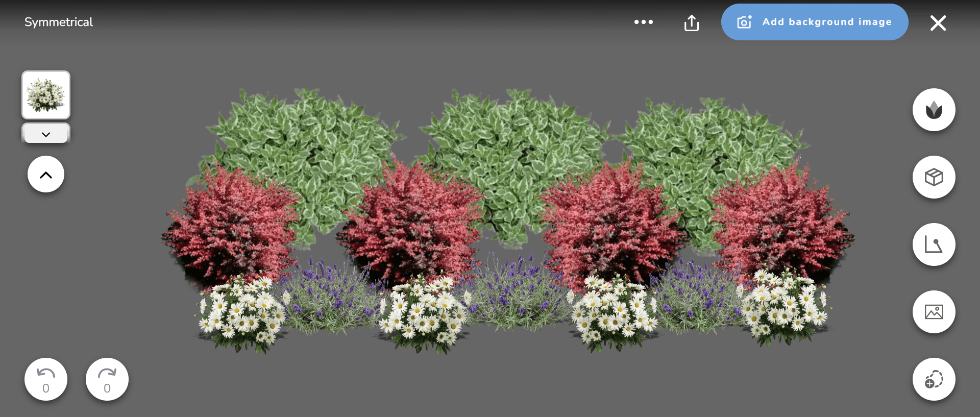The height and width of the screenshot is (417, 980).
Task: Switch to the 3D cube view
Action: pos(934,177)
